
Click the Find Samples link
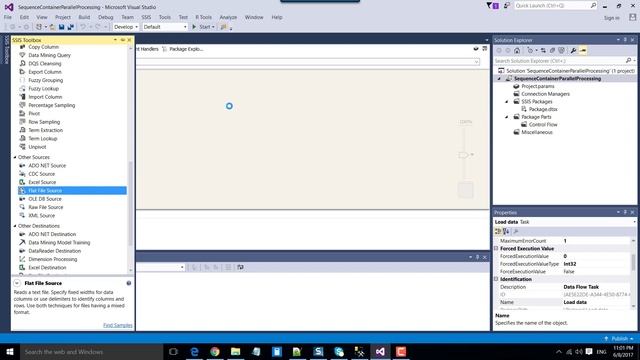click(118, 325)
